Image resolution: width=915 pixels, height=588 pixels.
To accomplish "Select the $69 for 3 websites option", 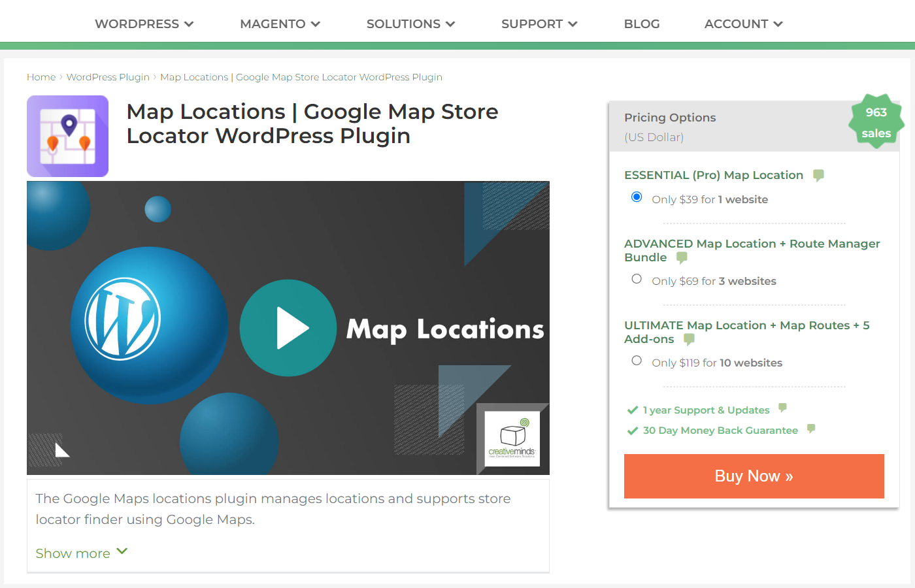I will (637, 279).
